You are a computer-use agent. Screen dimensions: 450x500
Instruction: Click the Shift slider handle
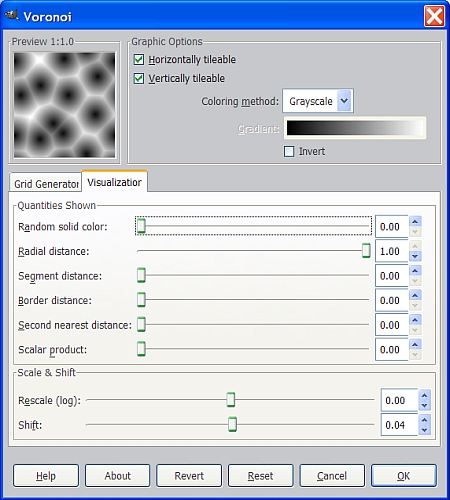(x=233, y=424)
